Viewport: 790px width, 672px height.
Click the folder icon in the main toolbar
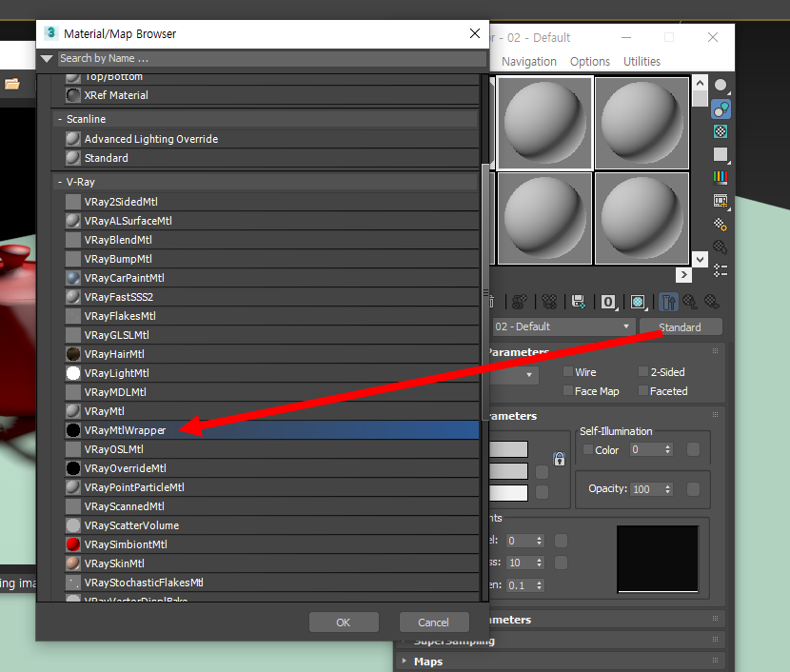pyautogui.click(x=12, y=84)
